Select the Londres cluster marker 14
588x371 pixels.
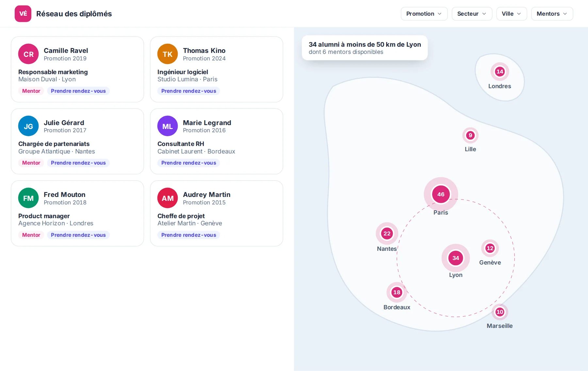pyautogui.click(x=500, y=72)
